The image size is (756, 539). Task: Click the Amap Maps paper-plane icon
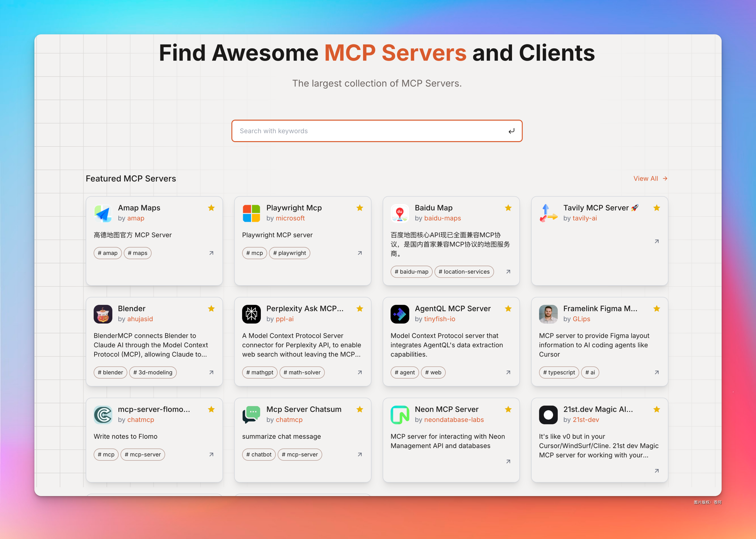tap(103, 213)
